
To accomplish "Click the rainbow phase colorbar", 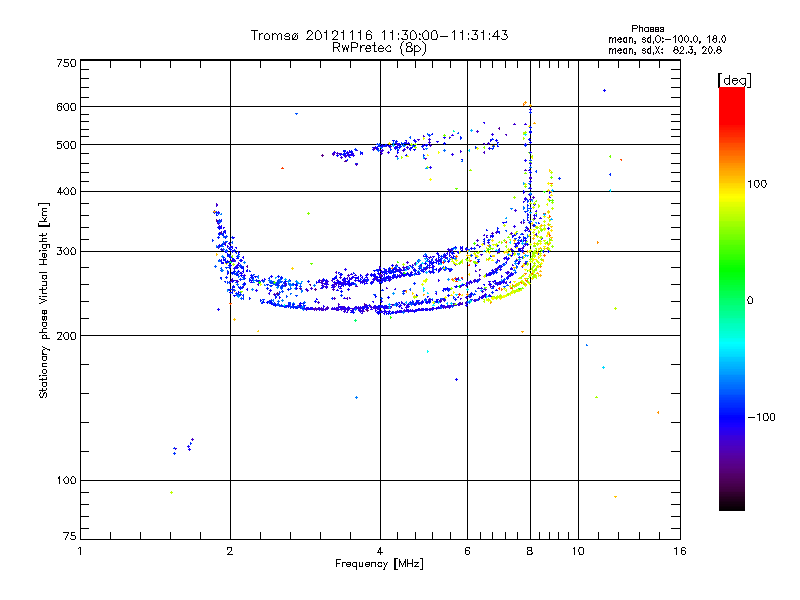I will click(x=732, y=299).
